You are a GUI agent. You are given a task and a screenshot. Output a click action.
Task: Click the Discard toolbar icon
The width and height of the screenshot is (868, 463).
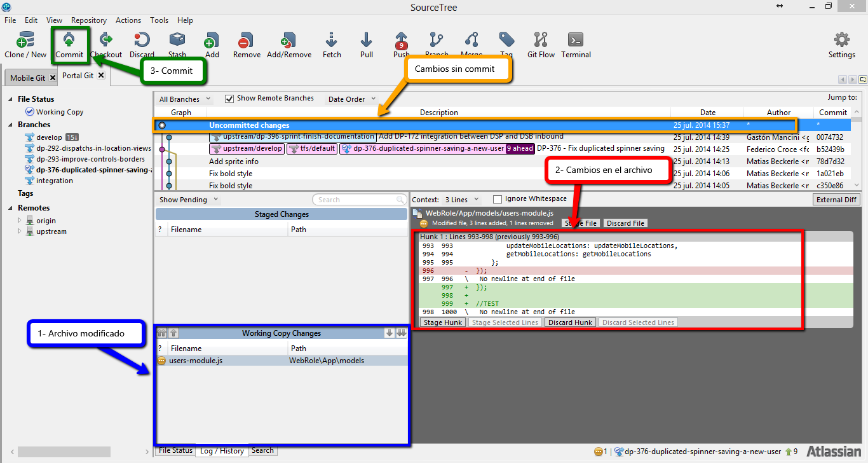coord(142,45)
